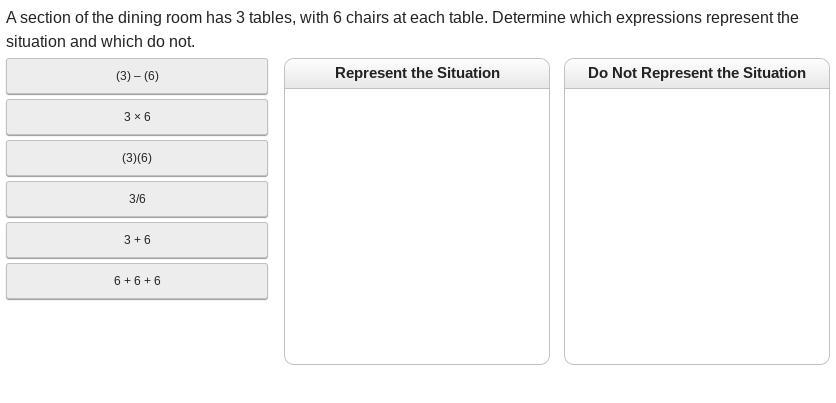
Task: Pick the "(3)(6)" expression tile
Action: (137, 158)
